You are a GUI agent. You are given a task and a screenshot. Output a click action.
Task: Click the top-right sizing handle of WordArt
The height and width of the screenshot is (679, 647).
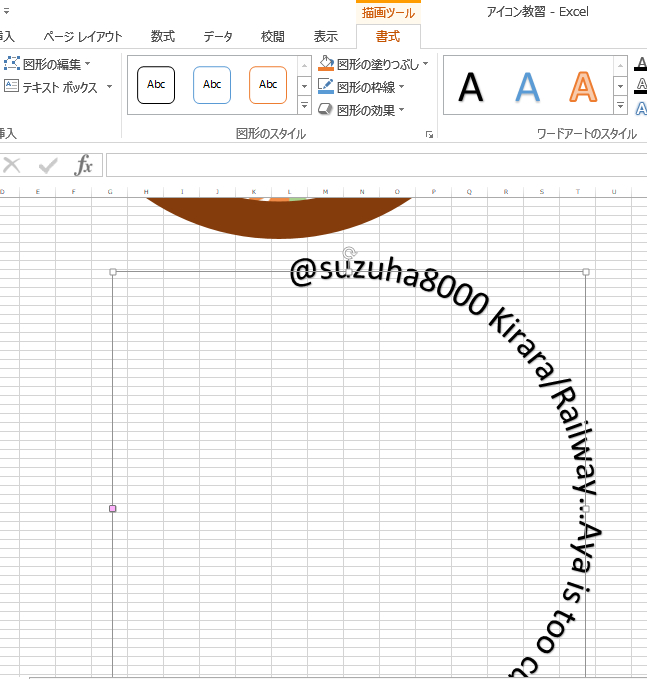tap(586, 272)
